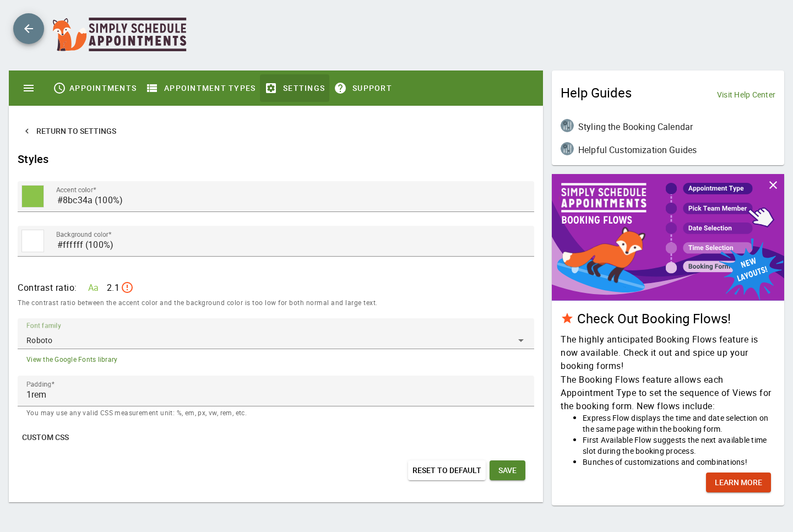
Task: Select the Settings tab
Action: point(295,88)
